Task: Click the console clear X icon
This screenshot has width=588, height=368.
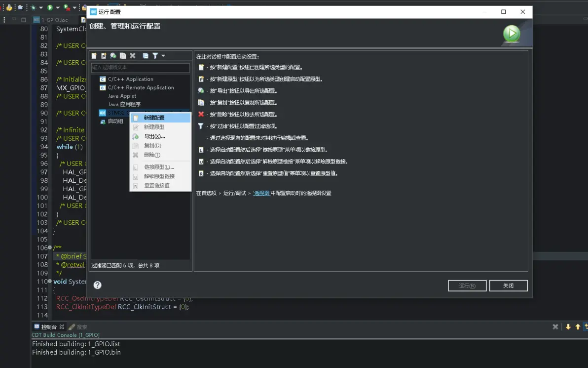Action: pyautogui.click(x=555, y=327)
